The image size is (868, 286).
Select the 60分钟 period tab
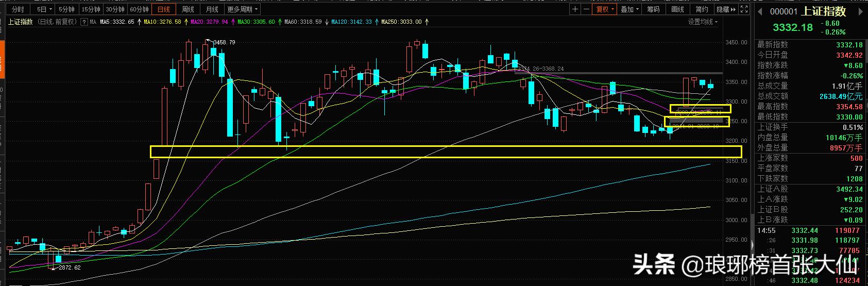click(x=139, y=9)
